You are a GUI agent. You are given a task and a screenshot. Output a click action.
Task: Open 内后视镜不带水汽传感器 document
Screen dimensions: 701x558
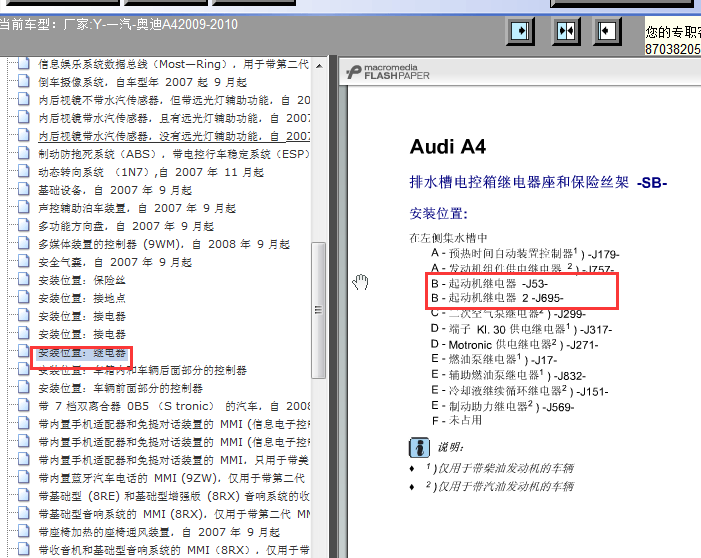tap(174, 100)
